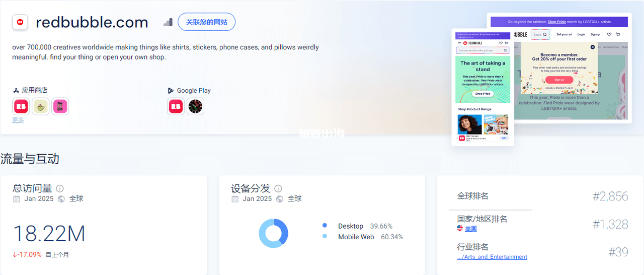Click the Sign up button in desktop preview

(x=559, y=80)
